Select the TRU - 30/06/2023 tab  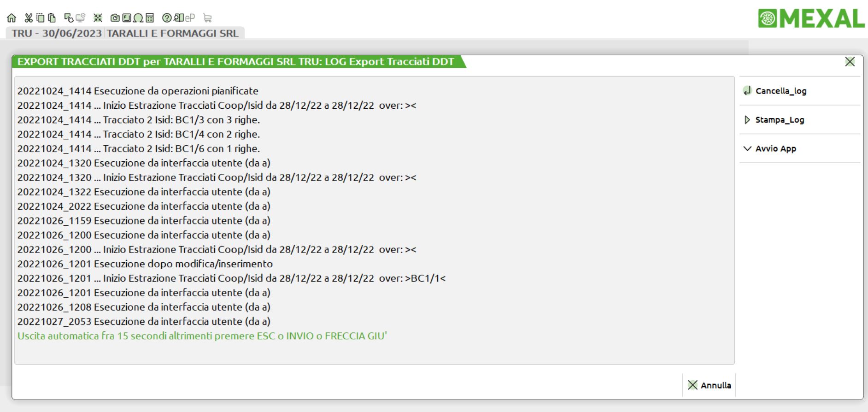tap(56, 33)
